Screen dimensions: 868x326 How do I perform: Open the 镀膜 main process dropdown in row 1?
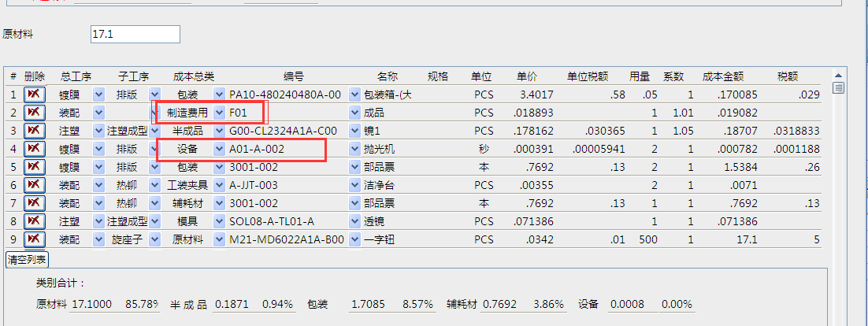[98, 94]
